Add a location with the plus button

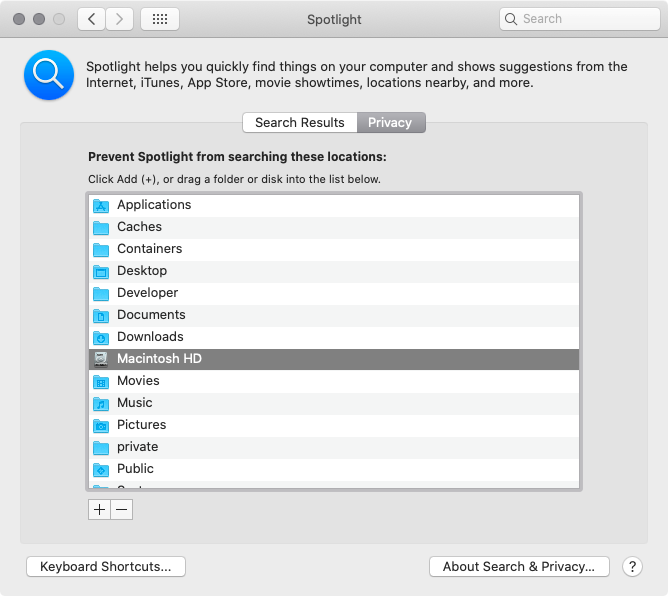click(x=99, y=510)
